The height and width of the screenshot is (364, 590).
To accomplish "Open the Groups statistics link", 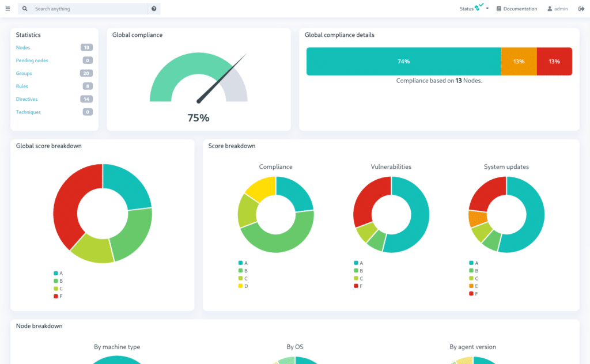I will pos(24,73).
